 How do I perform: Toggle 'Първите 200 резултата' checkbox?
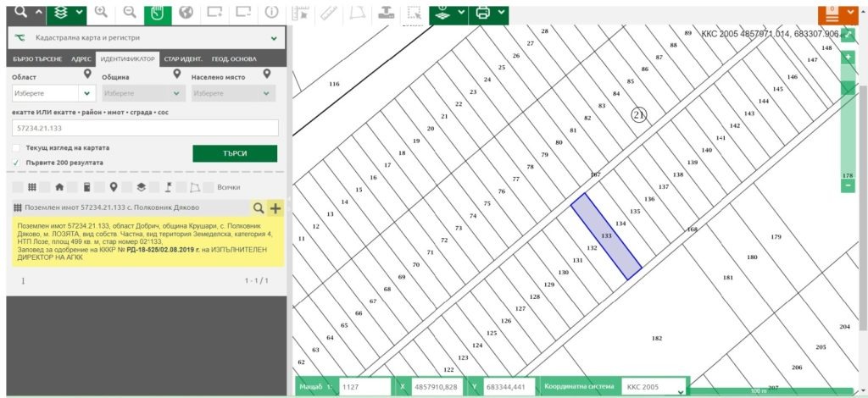16,163
